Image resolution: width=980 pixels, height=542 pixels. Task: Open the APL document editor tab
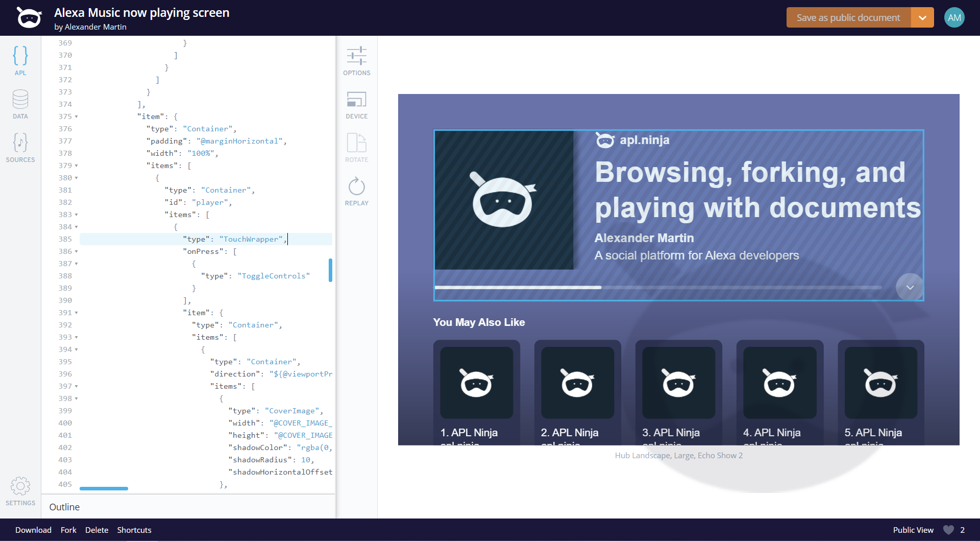(20, 60)
